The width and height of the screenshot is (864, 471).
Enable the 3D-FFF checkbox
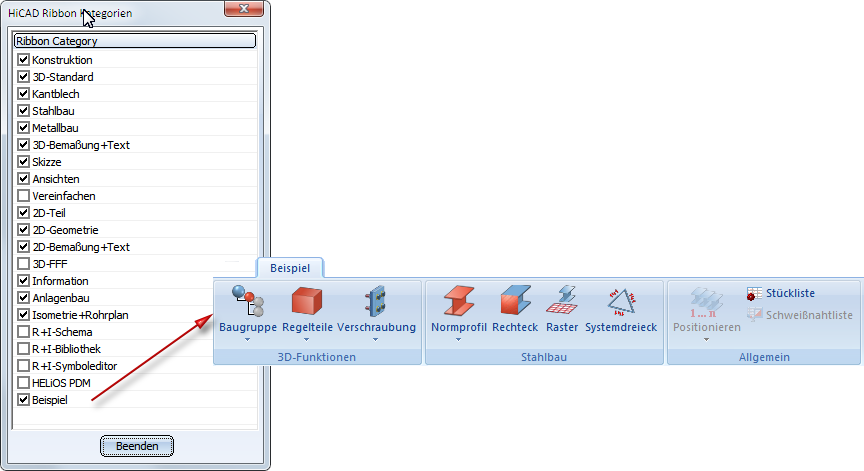pyautogui.click(x=23, y=264)
